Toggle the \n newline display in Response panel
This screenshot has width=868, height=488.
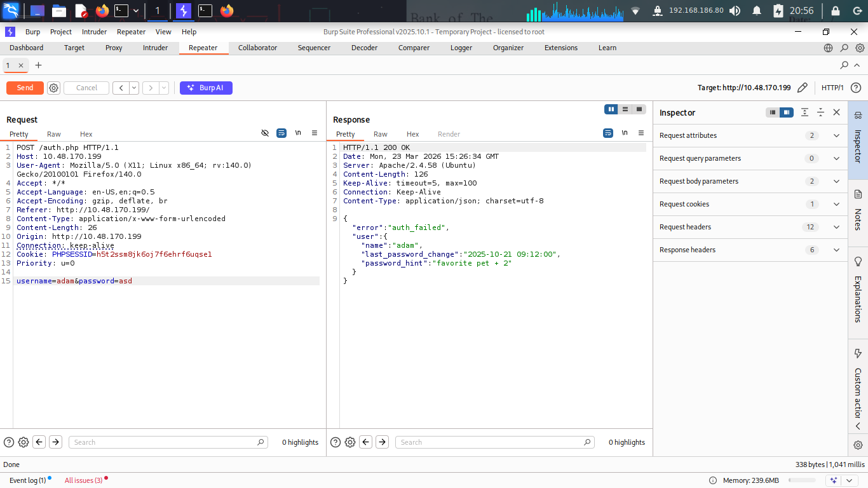[x=625, y=133]
